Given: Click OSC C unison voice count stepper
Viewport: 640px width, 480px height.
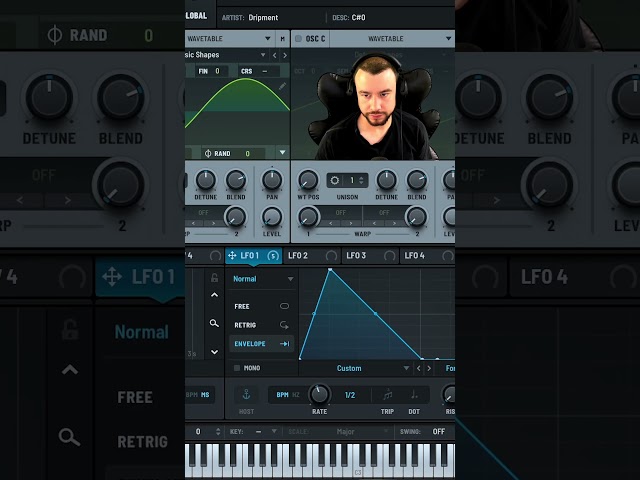Looking at the screenshot, I should click(x=361, y=180).
